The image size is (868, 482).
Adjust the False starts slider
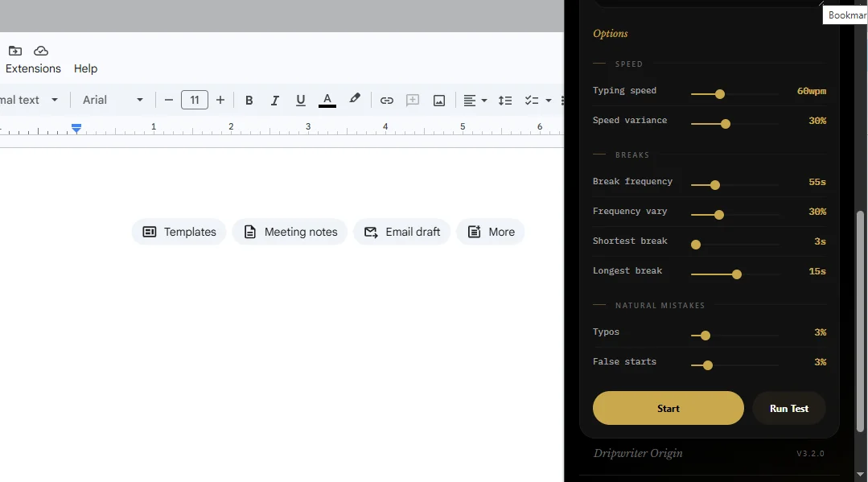(x=734, y=365)
